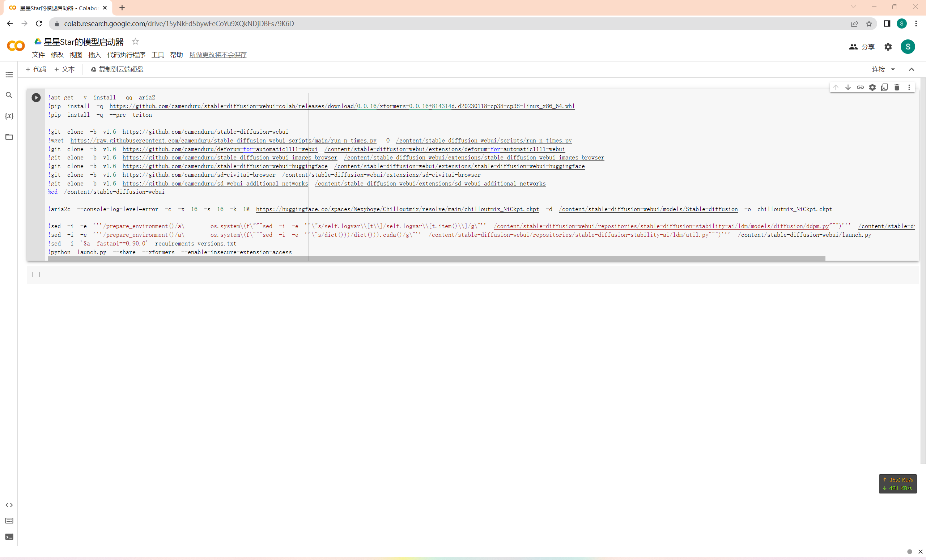Delete the selected cell with the trash icon

(897, 87)
